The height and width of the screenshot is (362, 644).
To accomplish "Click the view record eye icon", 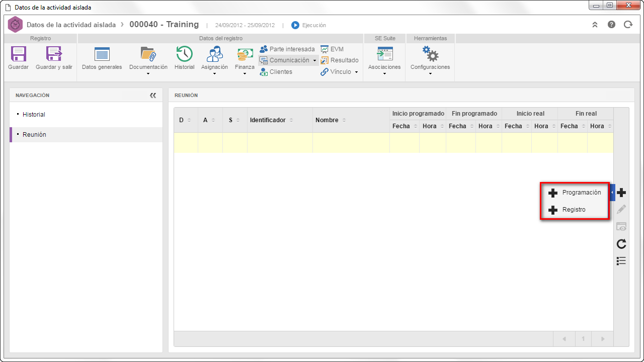I will point(621,227).
